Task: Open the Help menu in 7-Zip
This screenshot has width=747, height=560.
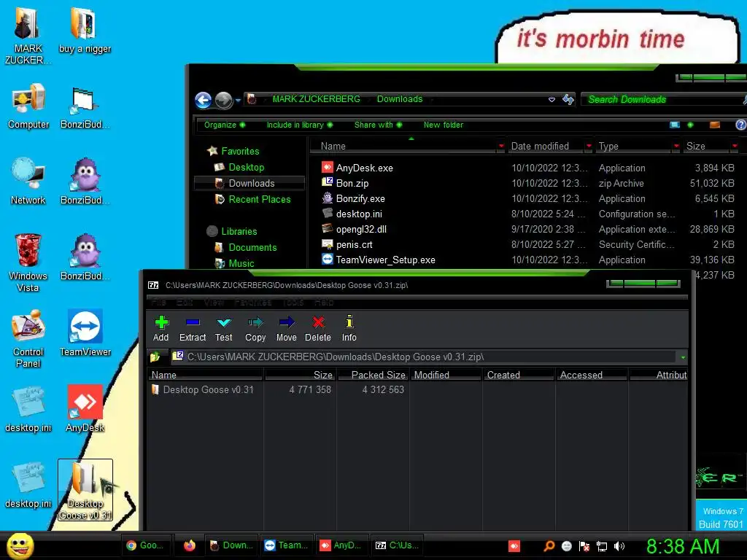Action: pyautogui.click(x=323, y=302)
